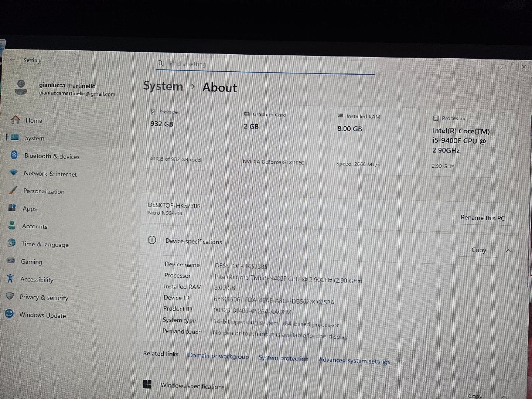This screenshot has height=399, width=532.
Task: Open Bluetooth & devices via its Bluetooth icon
Action: coord(14,155)
